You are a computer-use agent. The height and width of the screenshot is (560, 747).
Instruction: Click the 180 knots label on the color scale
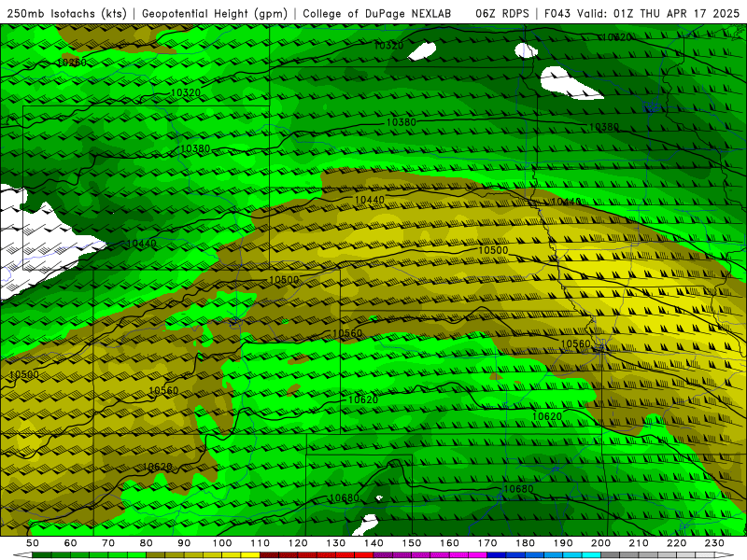[x=525, y=543]
